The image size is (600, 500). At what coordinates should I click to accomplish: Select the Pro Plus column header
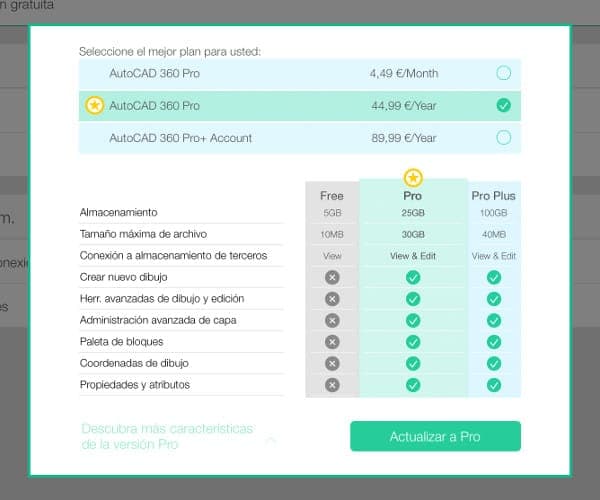pyautogui.click(x=493, y=196)
